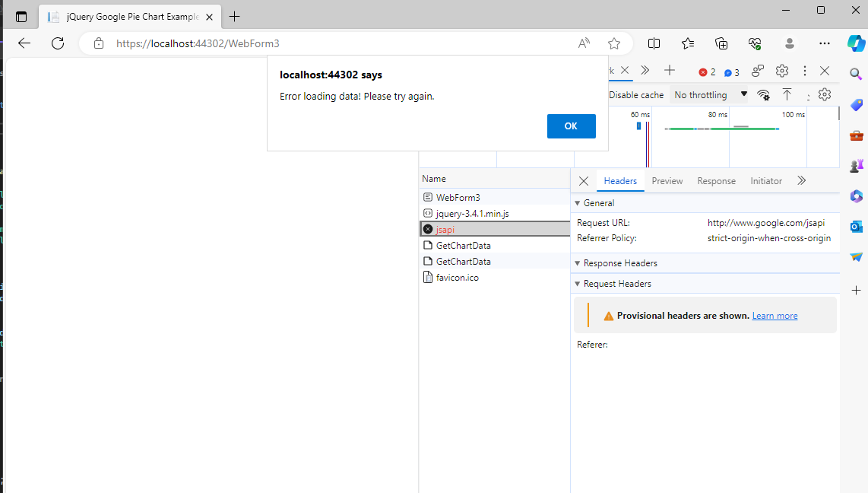Image resolution: width=868 pixels, height=493 pixels.
Task: Select the first GetChartData request
Action: tap(494, 246)
